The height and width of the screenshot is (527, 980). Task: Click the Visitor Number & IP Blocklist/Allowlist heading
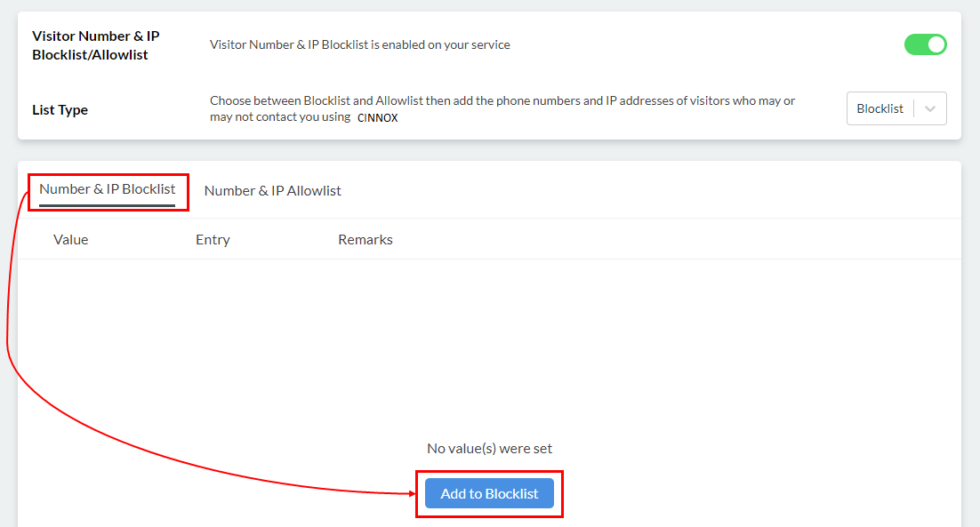click(95, 45)
